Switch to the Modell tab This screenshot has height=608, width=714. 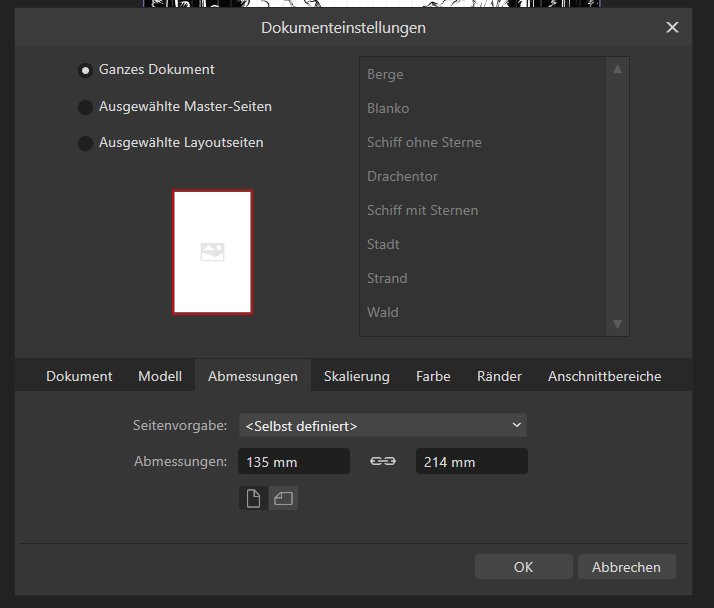point(160,376)
